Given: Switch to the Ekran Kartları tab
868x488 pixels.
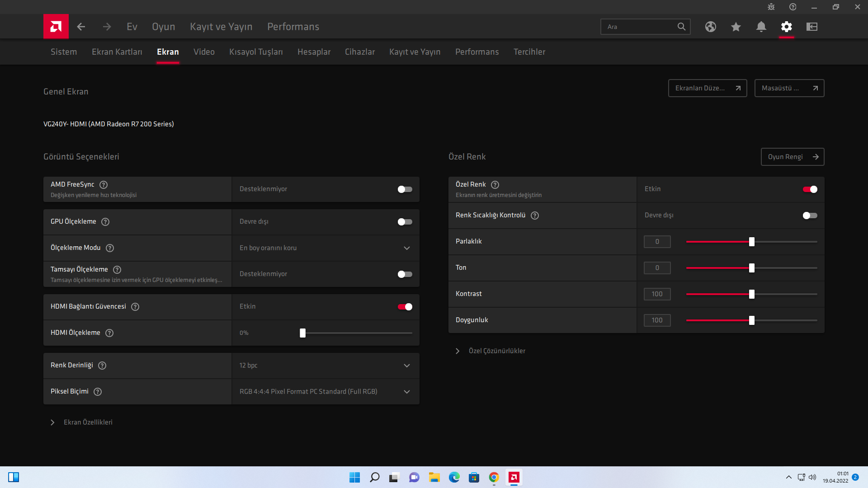Looking at the screenshot, I should pyautogui.click(x=117, y=52).
